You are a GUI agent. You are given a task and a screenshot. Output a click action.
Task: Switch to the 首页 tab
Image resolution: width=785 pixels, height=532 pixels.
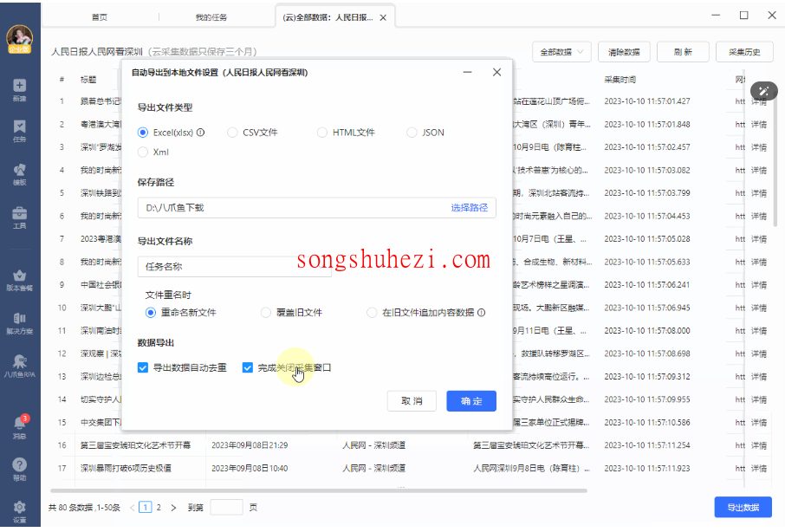[99, 17]
